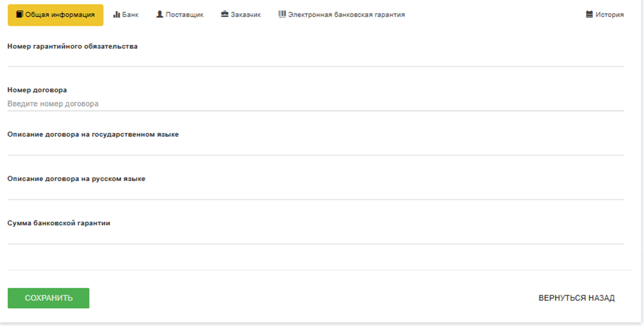This screenshot has height=326, width=644.
Task: Click the calendar icon beside История
Action: tap(589, 14)
